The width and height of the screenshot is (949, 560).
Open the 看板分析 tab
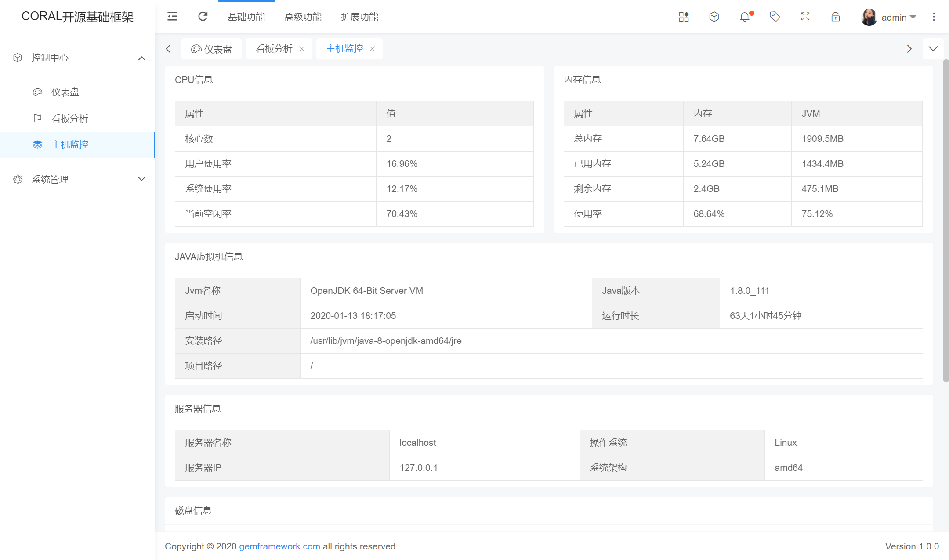pos(274,49)
